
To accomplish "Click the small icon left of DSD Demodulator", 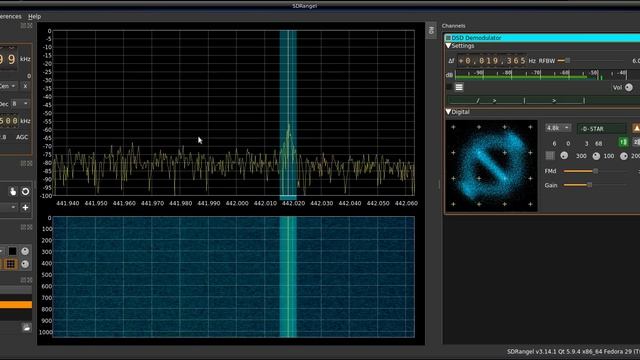I will point(448,38).
